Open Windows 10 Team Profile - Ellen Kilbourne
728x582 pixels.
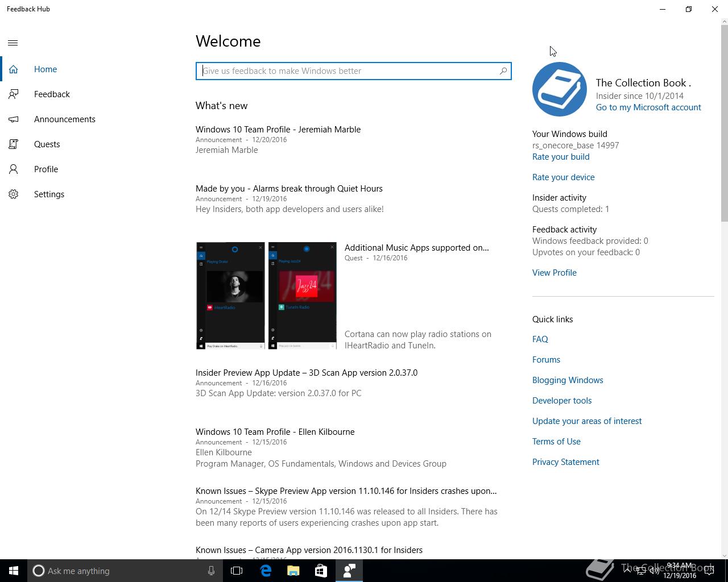275,432
